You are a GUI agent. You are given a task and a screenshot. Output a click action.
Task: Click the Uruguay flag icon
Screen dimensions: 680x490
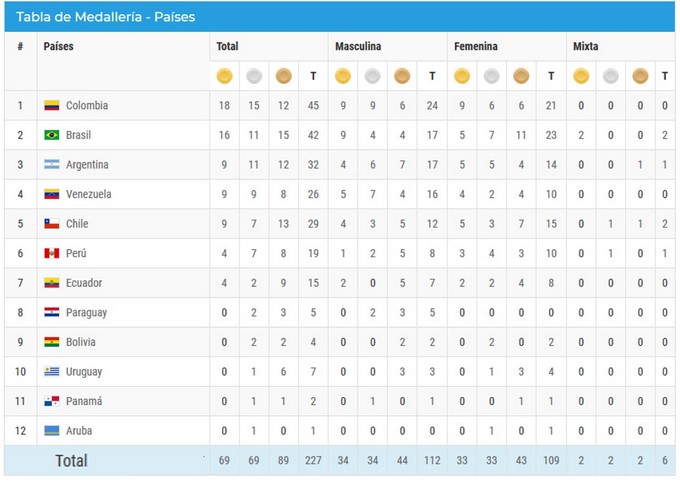[x=52, y=372]
